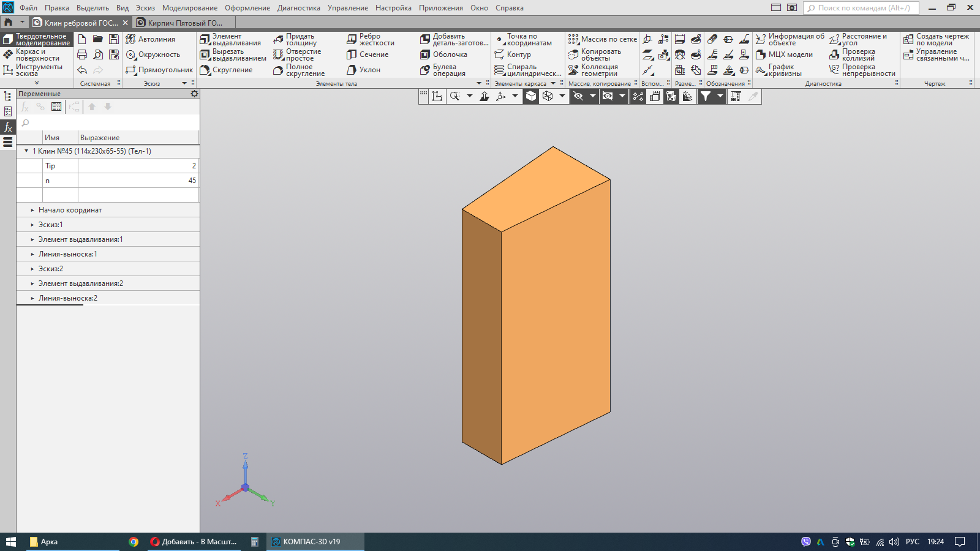Switch to Клин ребровой document tab
This screenshot has width=980, height=551.
(x=80, y=23)
